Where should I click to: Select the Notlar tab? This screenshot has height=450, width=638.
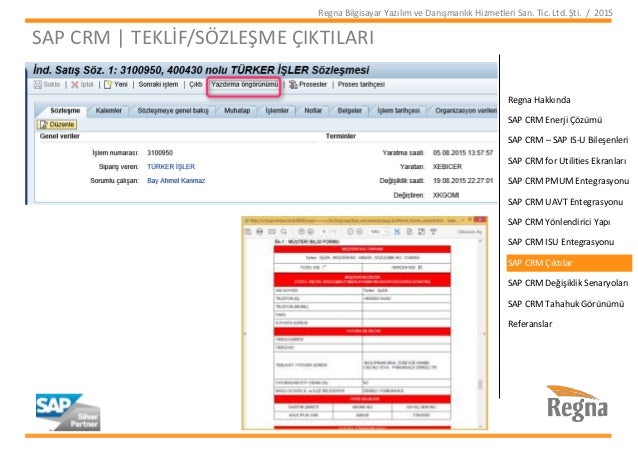point(313,110)
